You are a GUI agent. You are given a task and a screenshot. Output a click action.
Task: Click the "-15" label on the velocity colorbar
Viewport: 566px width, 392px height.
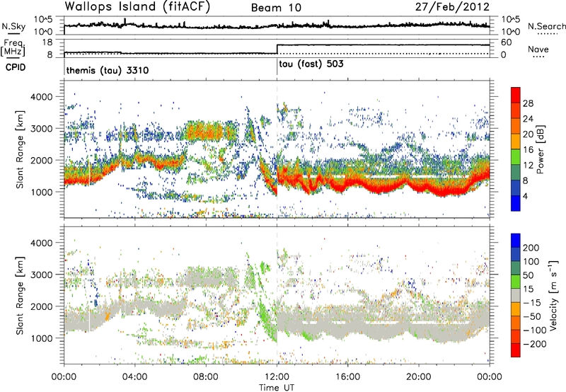(531, 303)
